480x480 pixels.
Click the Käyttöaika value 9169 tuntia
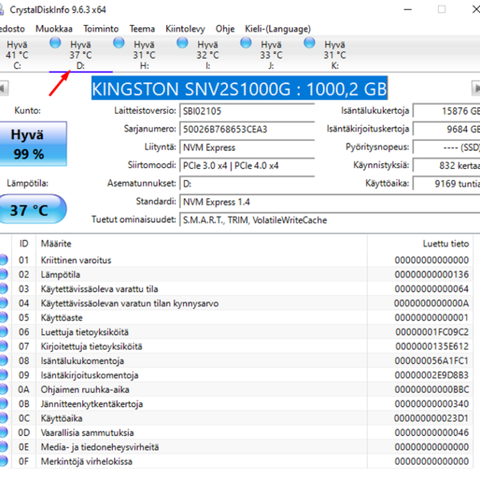click(x=446, y=183)
